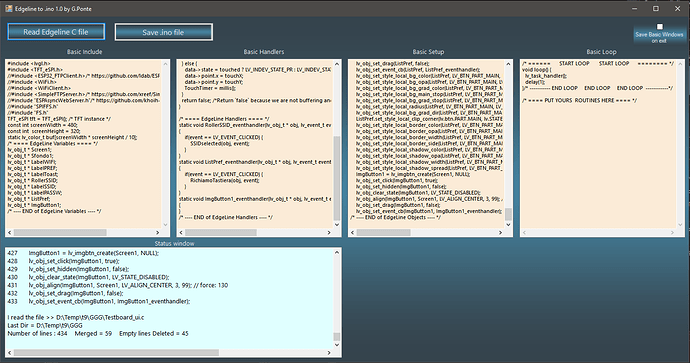Viewport: 690px width, 363px height.
Task: Click scroll-up arrow in Basic Setup pane
Action: pyautogui.click(x=508, y=64)
